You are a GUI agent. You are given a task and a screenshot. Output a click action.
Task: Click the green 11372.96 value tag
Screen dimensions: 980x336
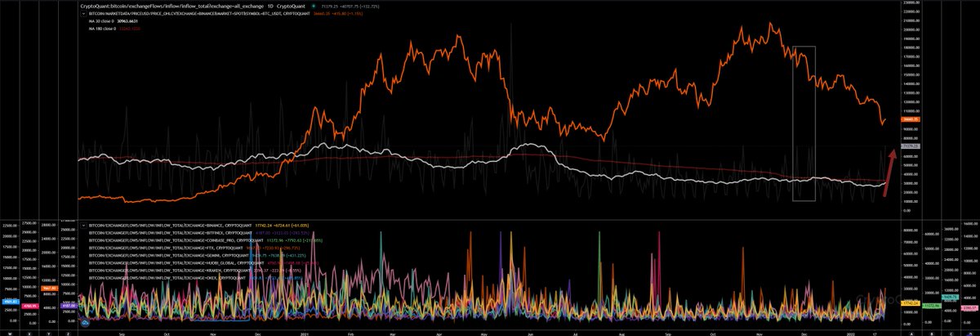tap(932, 306)
